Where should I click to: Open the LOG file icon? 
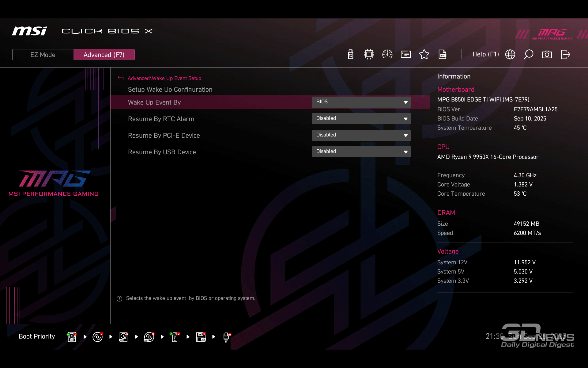click(443, 55)
